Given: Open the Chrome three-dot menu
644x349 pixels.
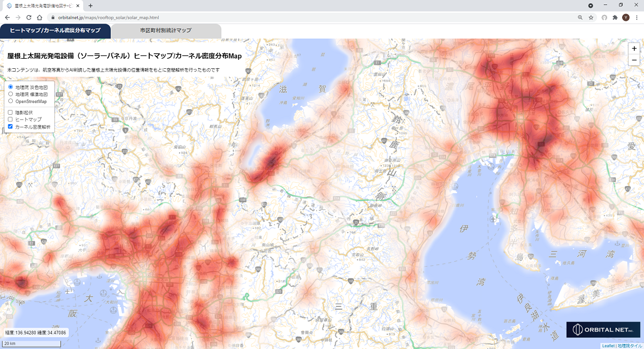Looking at the screenshot, I should click(637, 17).
